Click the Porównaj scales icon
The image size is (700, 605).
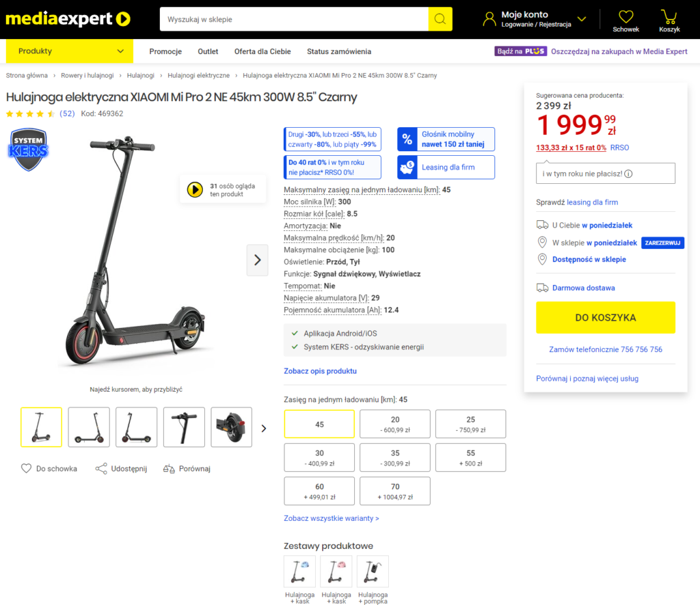pyautogui.click(x=169, y=468)
